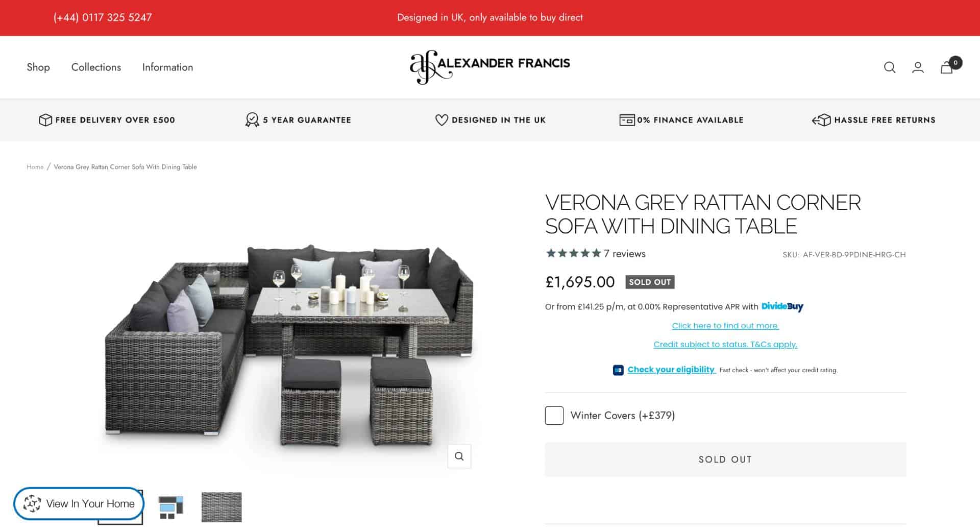This screenshot has height=531, width=980.
Task: Select the sofa layout diagram thumbnail
Action: click(170, 507)
